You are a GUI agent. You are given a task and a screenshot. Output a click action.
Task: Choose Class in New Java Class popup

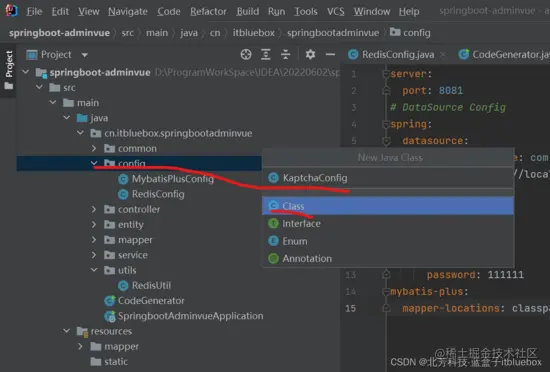click(x=388, y=206)
